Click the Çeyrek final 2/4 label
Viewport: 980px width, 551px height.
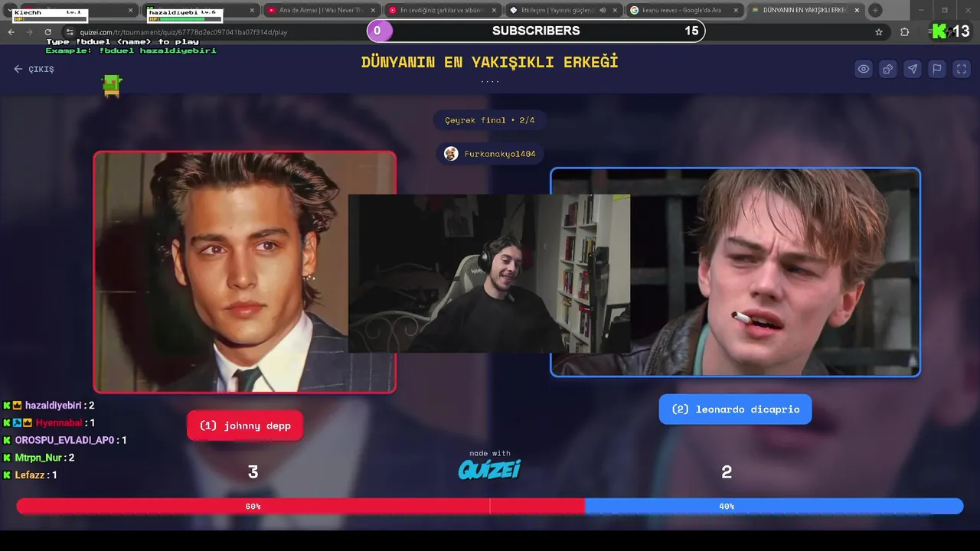pyautogui.click(x=490, y=120)
